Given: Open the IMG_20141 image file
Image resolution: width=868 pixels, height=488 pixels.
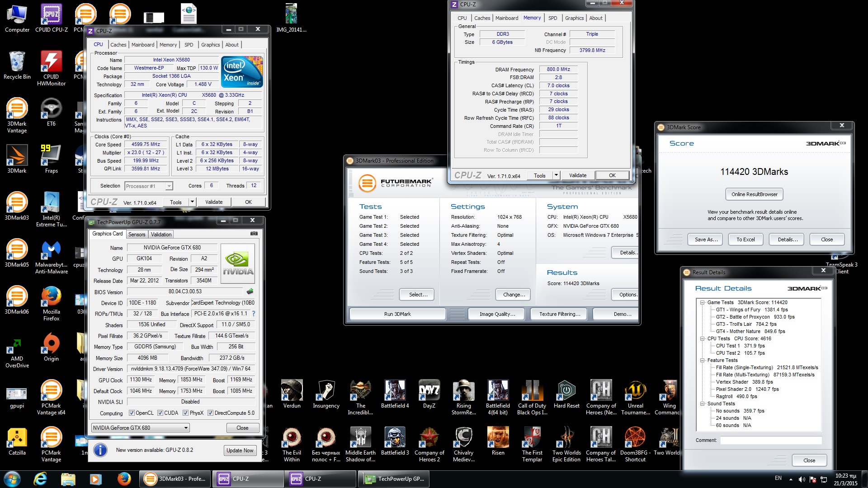Looking at the screenshot, I should coord(292,19).
